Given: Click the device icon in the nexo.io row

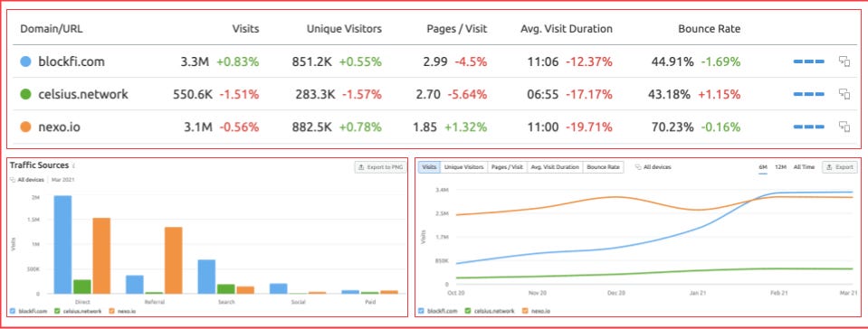Looking at the screenshot, I should pyautogui.click(x=844, y=127).
